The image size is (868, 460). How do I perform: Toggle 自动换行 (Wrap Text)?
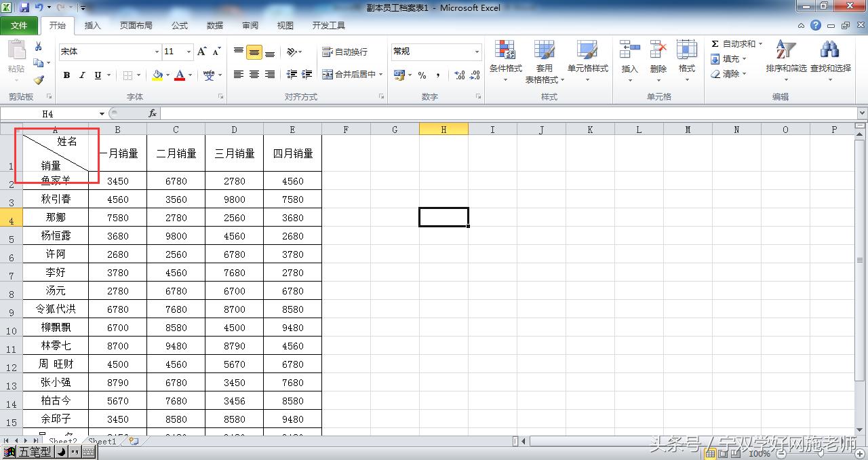(343, 52)
